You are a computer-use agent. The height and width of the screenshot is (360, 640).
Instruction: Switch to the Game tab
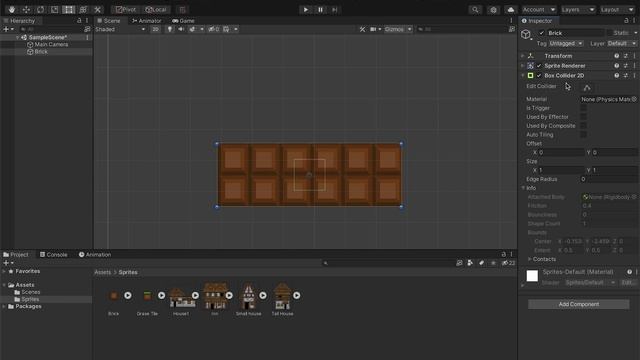183,20
